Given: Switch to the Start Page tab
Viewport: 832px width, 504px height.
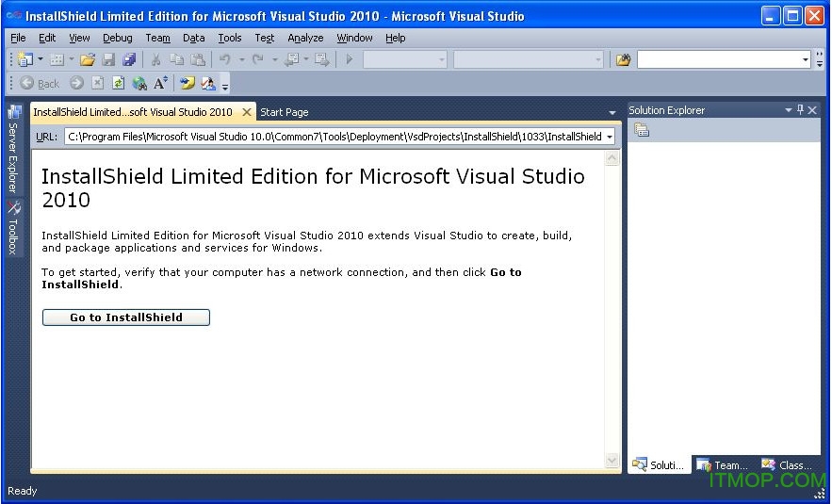Looking at the screenshot, I should (285, 112).
